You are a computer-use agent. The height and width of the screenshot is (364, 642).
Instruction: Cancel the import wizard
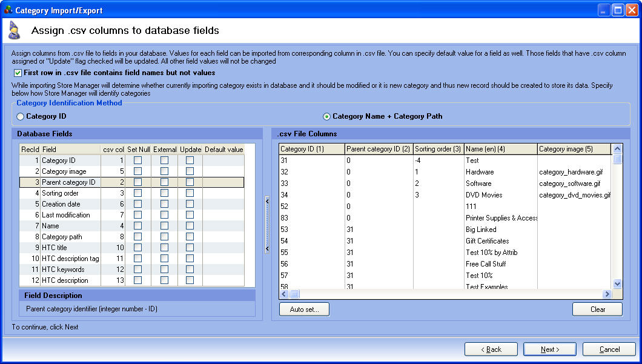click(x=609, y=349)
